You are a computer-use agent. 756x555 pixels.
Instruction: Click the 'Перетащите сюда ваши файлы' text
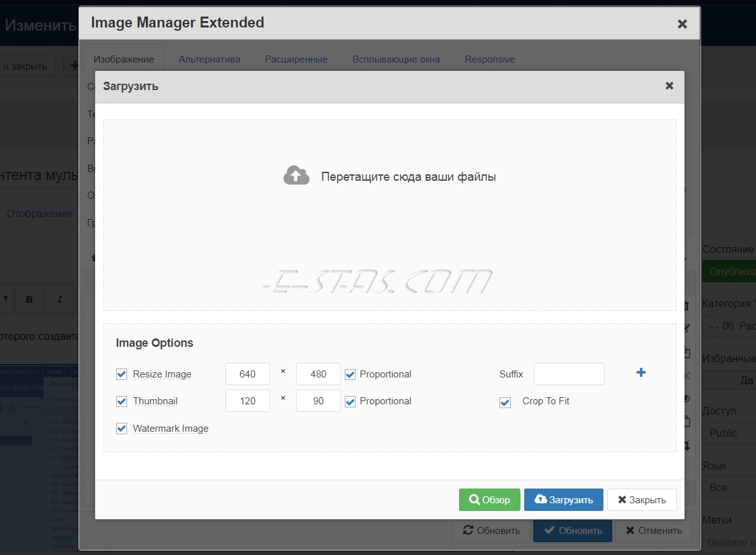pos(409,176)
